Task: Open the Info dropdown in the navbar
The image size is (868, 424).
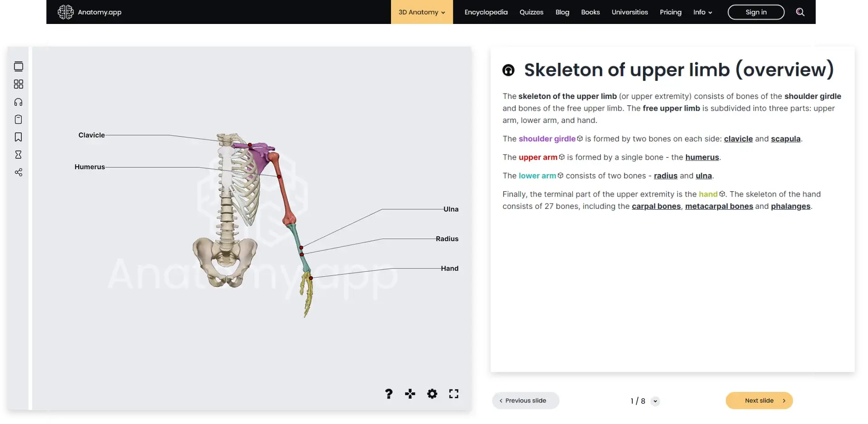Action: click(x=702, y=12)
